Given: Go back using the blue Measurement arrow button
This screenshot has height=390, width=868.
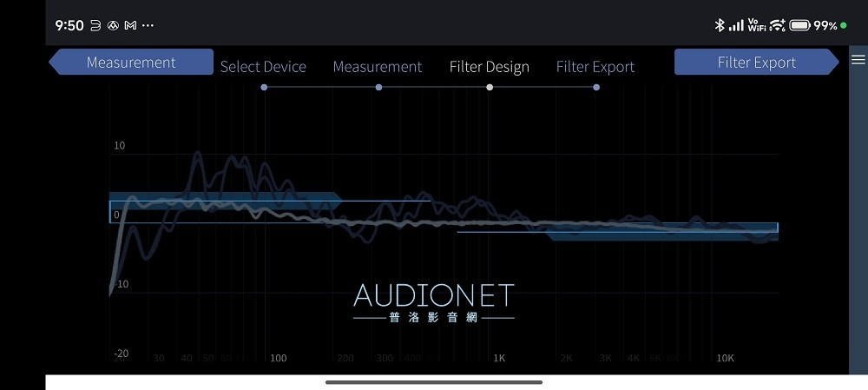Looking at the screenshot, I should tap(131, 63).
